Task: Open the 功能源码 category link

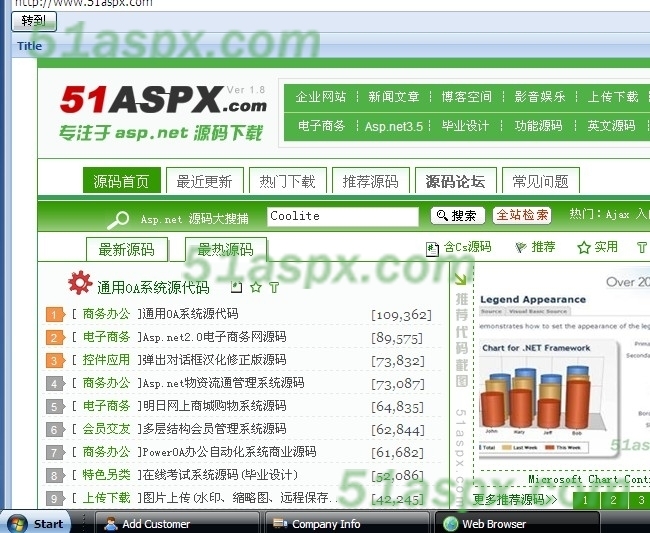Action: tap(538, 126)
